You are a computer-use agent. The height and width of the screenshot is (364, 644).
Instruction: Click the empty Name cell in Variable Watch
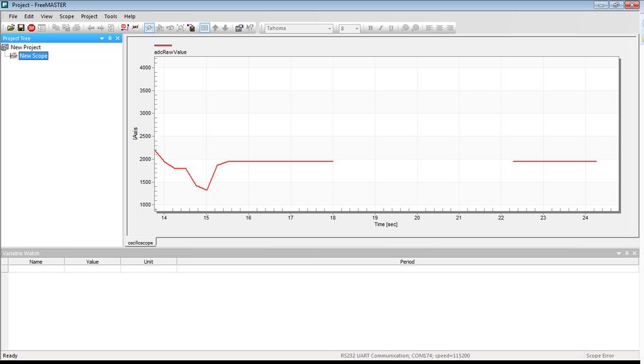[36, 268]
